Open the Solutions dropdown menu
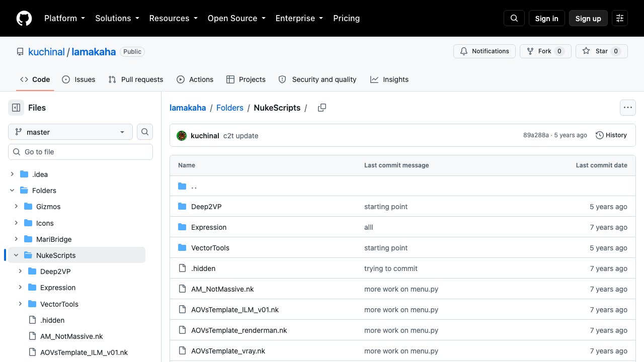Viewport: 644px width, 362px height. 117,19
